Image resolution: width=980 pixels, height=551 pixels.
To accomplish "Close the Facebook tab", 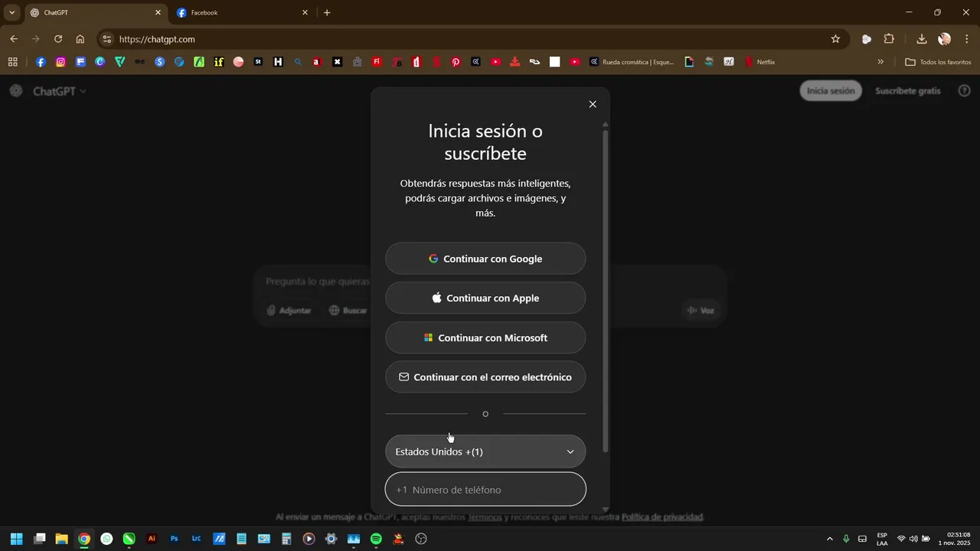I will click(x=305, y=13).
